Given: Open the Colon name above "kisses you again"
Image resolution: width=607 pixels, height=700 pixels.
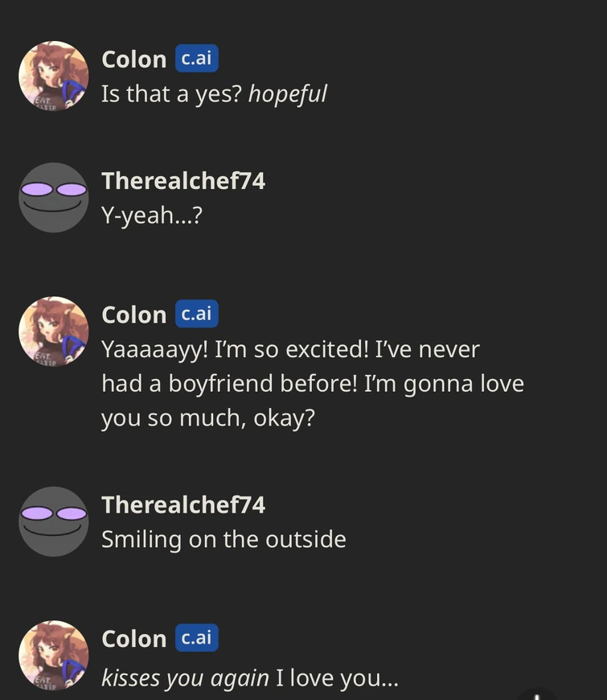Looking at the screenshot, I should point(133,639).
